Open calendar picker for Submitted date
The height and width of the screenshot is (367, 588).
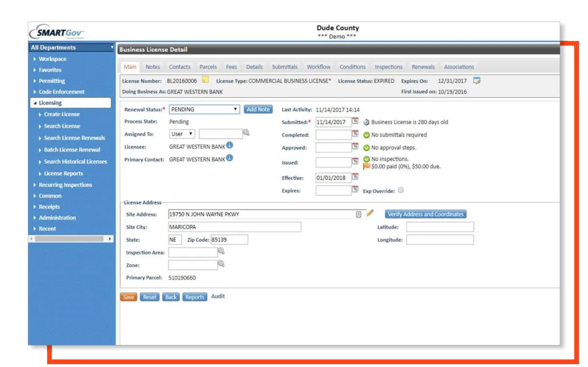355,121
